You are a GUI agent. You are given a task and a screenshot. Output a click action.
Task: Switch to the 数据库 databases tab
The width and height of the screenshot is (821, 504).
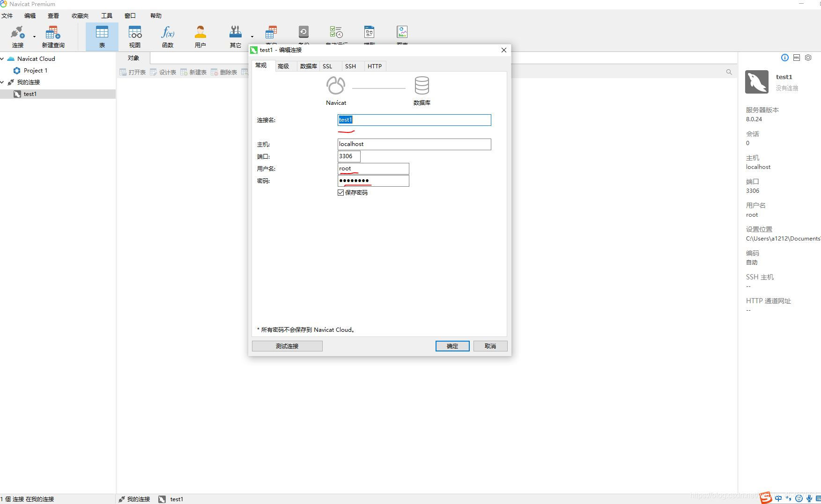pyautogui.click(x=309, y=66)
